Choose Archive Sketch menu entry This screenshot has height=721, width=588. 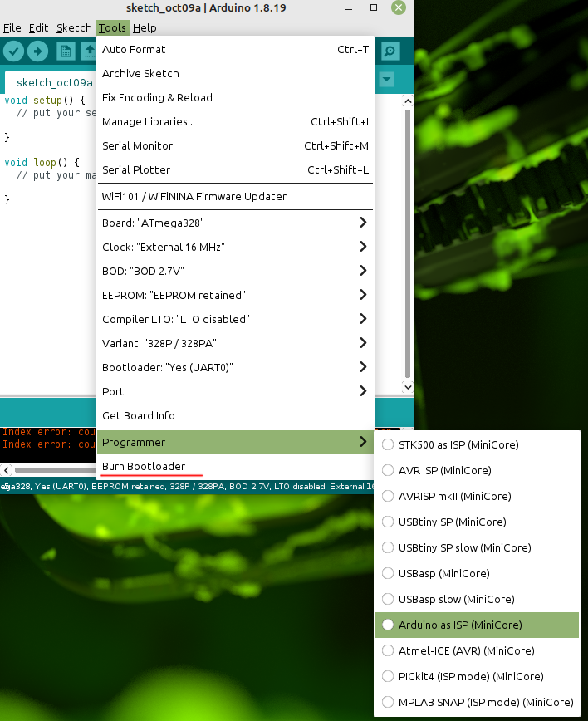[235, 74]
